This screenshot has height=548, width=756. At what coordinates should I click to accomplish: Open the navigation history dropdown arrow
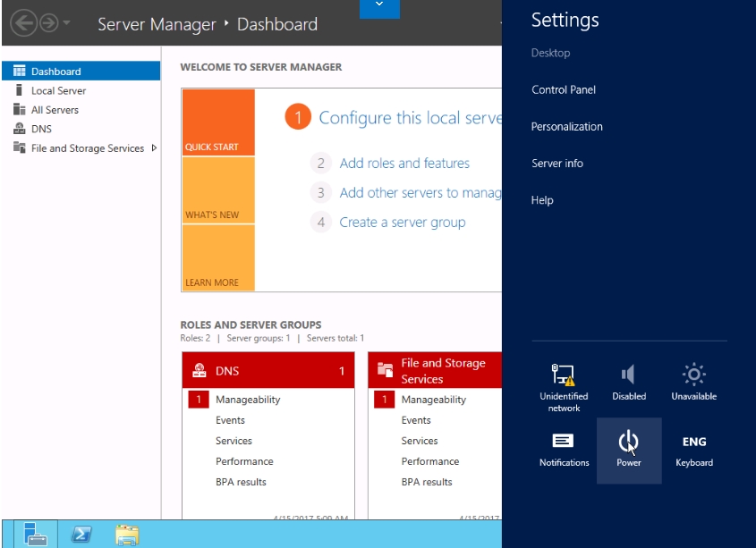pyautogui.click(x=66, y=22)
